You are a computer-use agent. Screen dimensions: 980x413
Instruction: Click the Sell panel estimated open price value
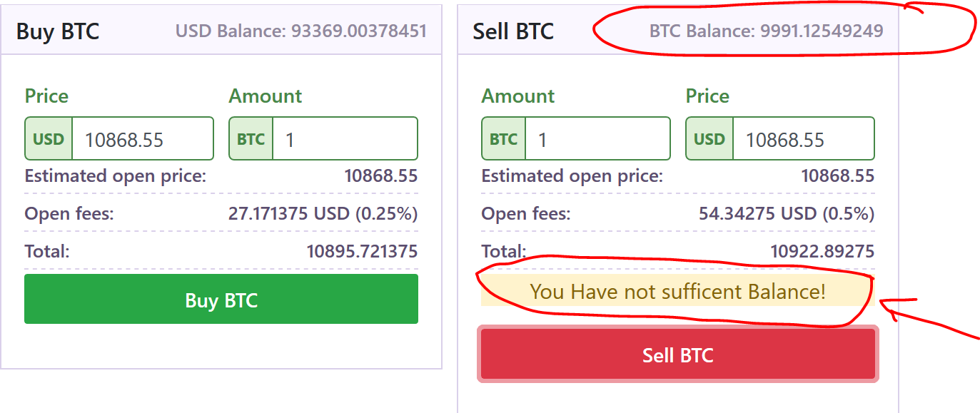tap(838, 175)
